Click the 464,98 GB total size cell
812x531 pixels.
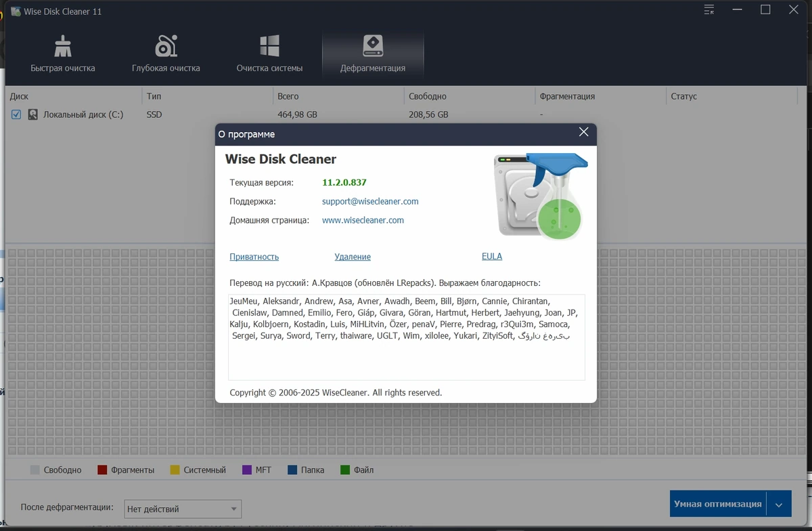pos(297,114)
